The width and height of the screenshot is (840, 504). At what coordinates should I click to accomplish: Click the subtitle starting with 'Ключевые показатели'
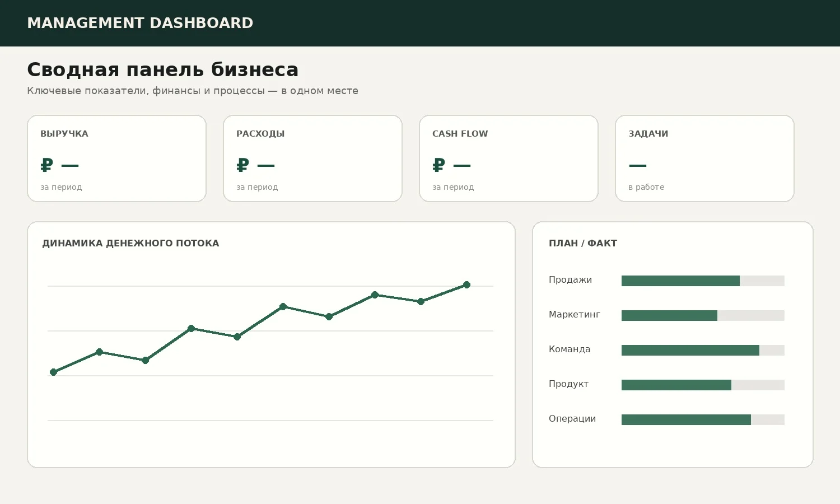coord(193,91)
